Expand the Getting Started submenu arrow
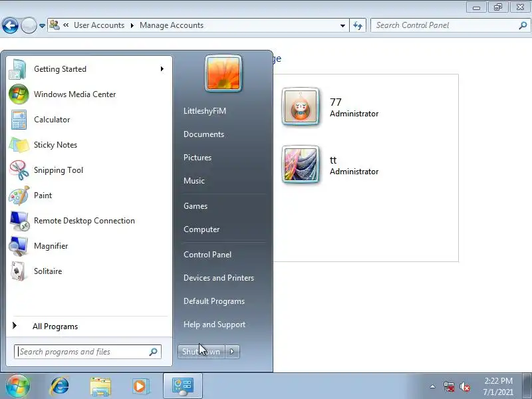Viewport: 532px width, 399px height. (162, 69)
